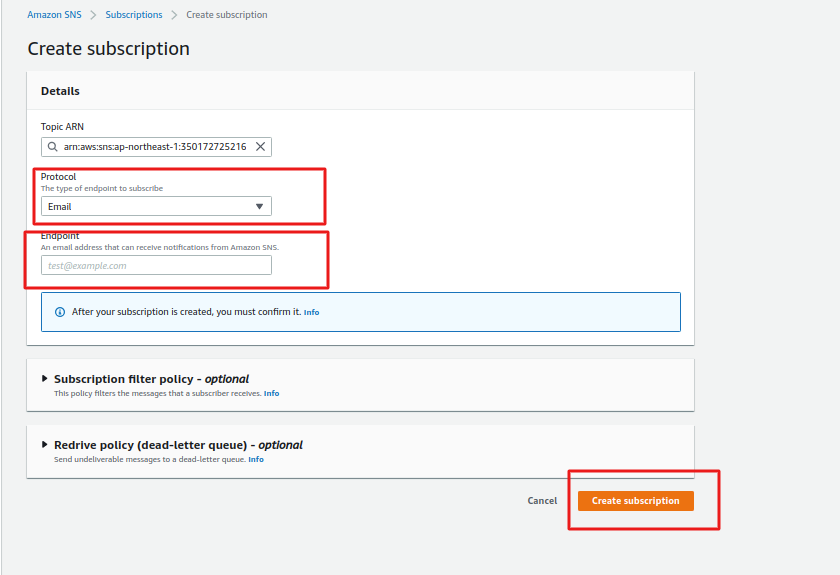This screenshot has width=840, height=575.
Task: Open Info link in the confirmation notice
Action: tap(311, 313)
